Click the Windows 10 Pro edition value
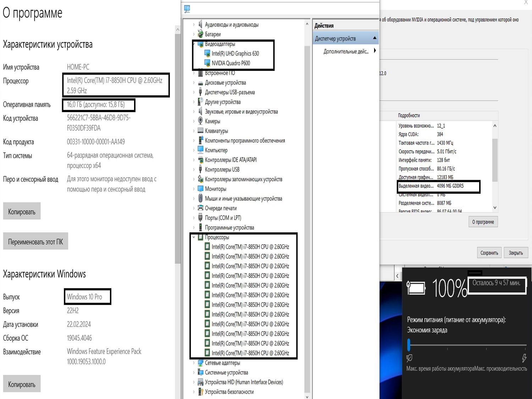This screenshot has width=532, height=399. 84,297
